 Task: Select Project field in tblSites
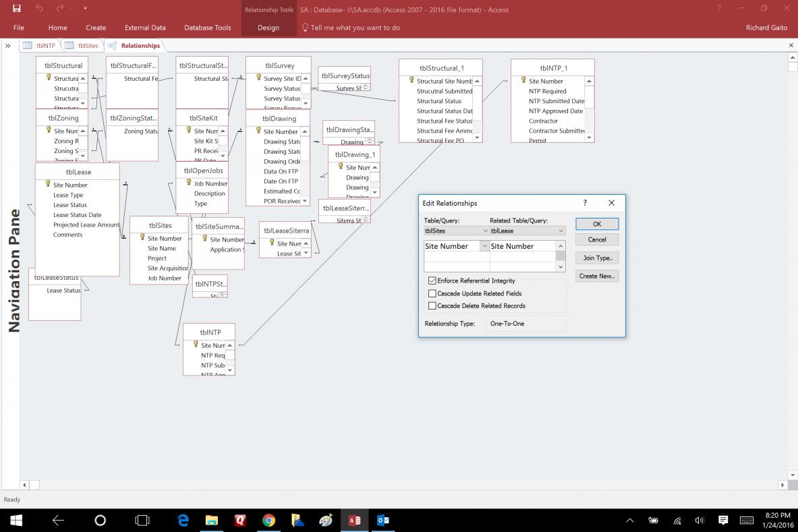pos(157,258)
